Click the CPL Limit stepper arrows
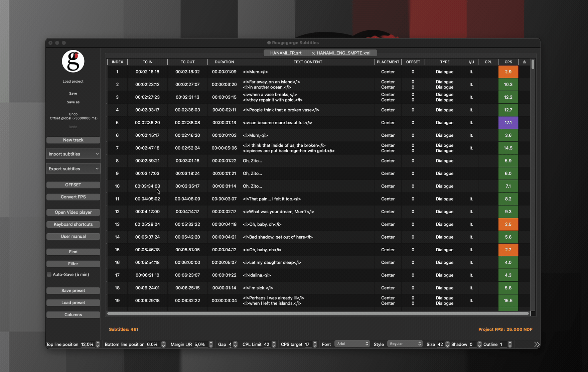 pyautogui.click(x=274, y=344)
